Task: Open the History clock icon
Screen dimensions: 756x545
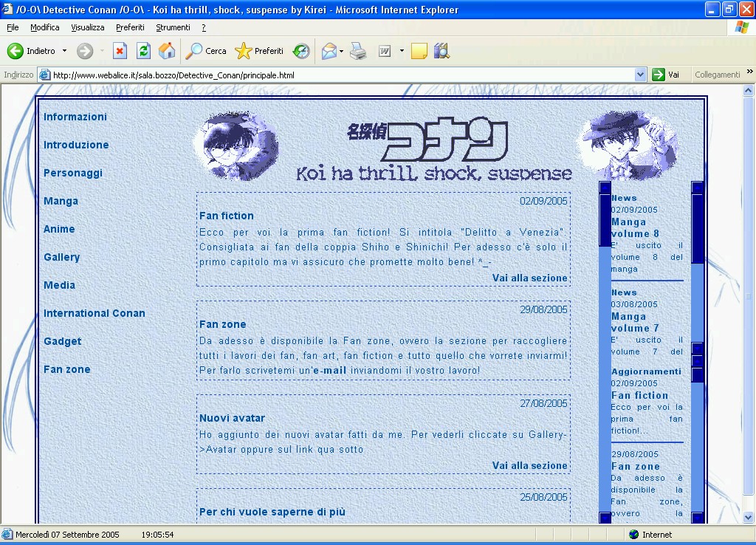Action: tap(301, 51)
